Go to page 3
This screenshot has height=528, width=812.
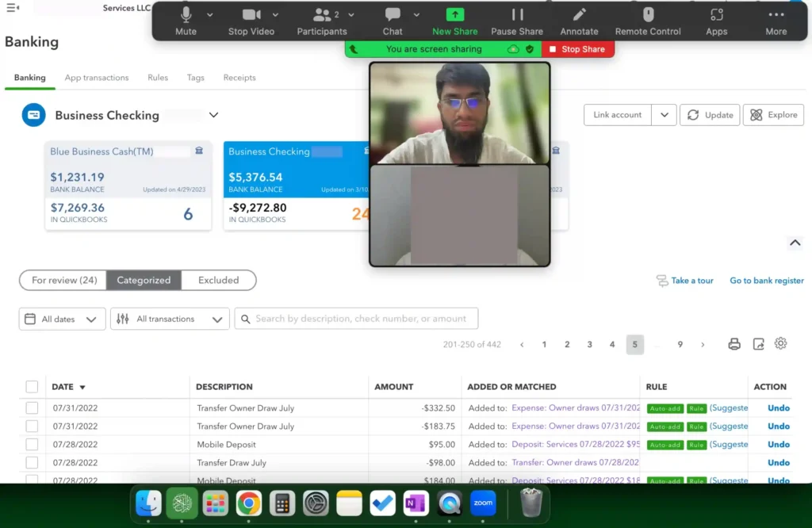click(589, 345)
